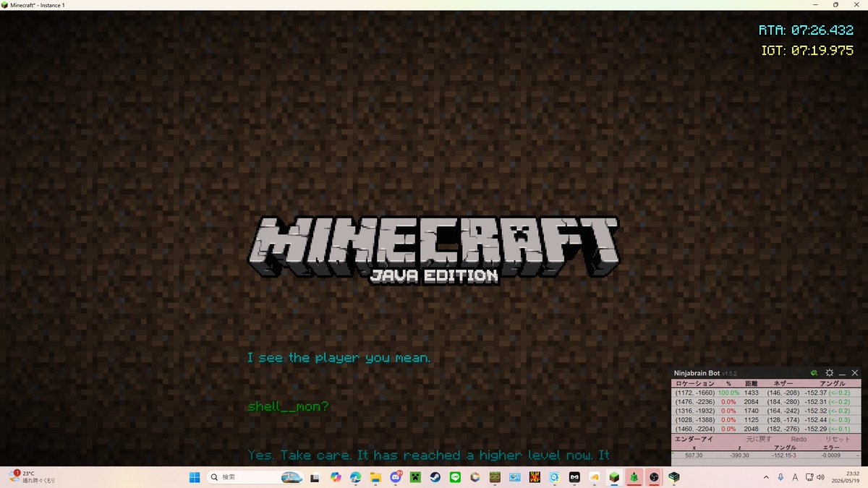Click distance value 2048
The image size is (868, 488).
pyautogui.click(x=751, y=429)
